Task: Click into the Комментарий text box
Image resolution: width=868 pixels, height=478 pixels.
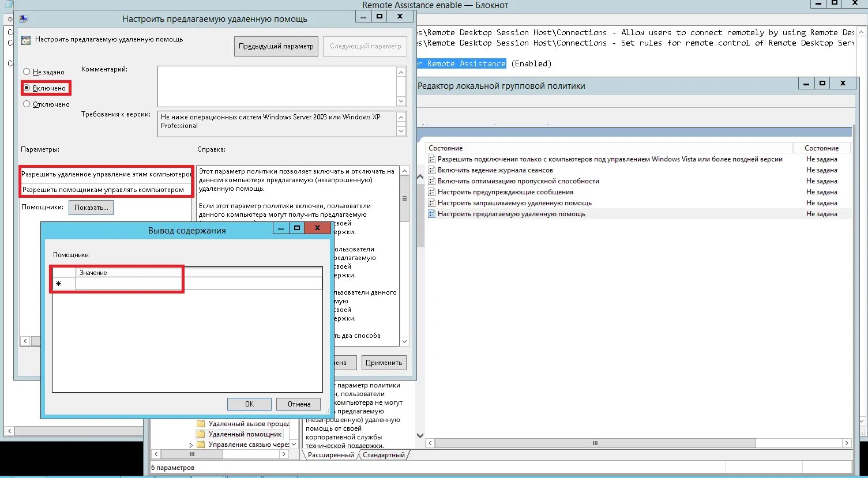Action: click(x=277, y=86)
